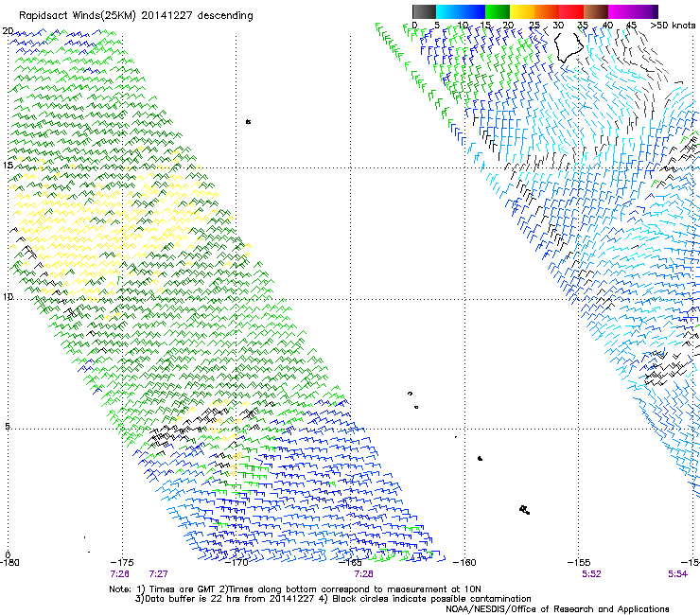700x615 pixels.
Task: Click the cyan-to-blue 5–15 knots legend swatch
Action: pos(461,11)
